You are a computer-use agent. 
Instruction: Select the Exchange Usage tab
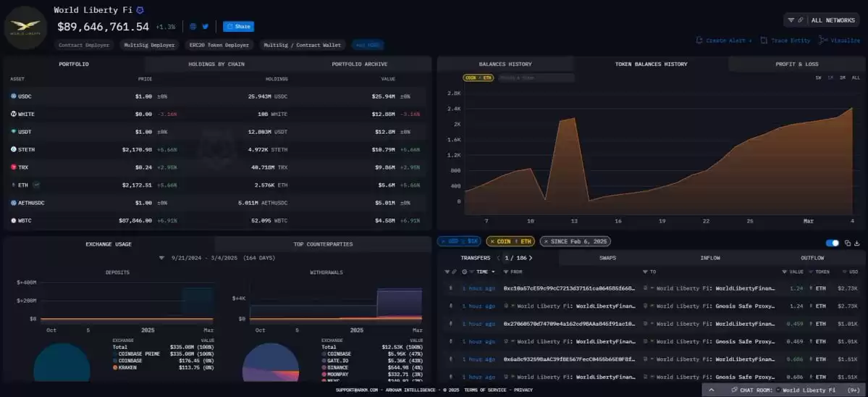109,244
